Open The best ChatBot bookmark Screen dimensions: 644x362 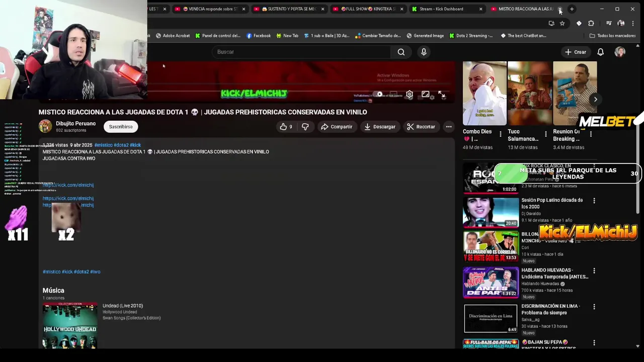[x=523, y=36]
